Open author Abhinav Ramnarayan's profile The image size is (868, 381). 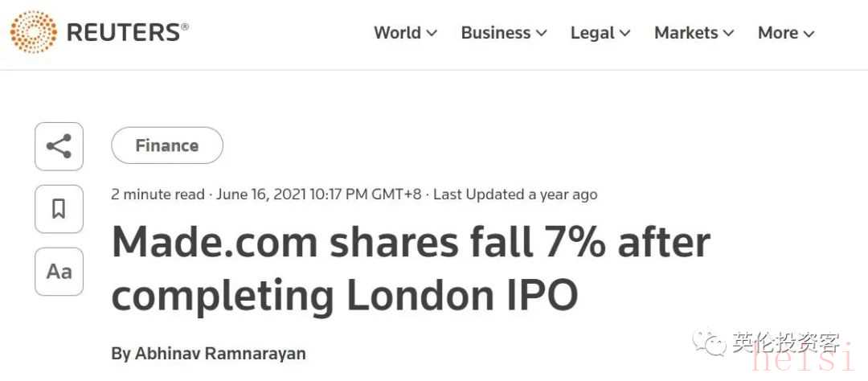219,354
